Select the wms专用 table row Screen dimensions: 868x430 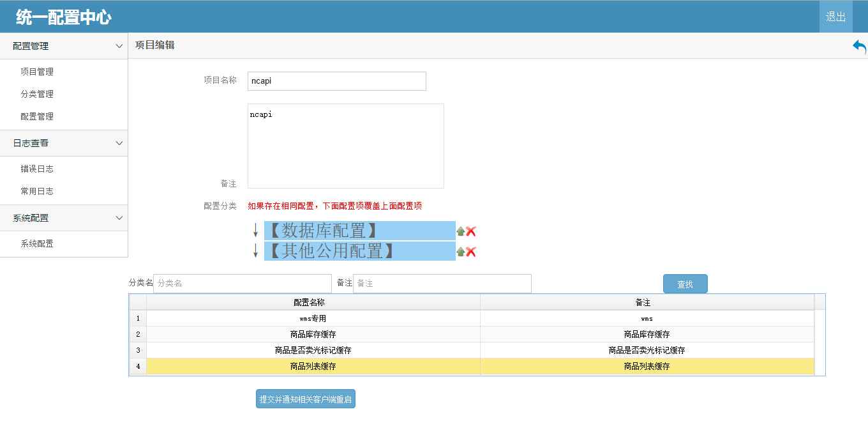pos(472,318)
